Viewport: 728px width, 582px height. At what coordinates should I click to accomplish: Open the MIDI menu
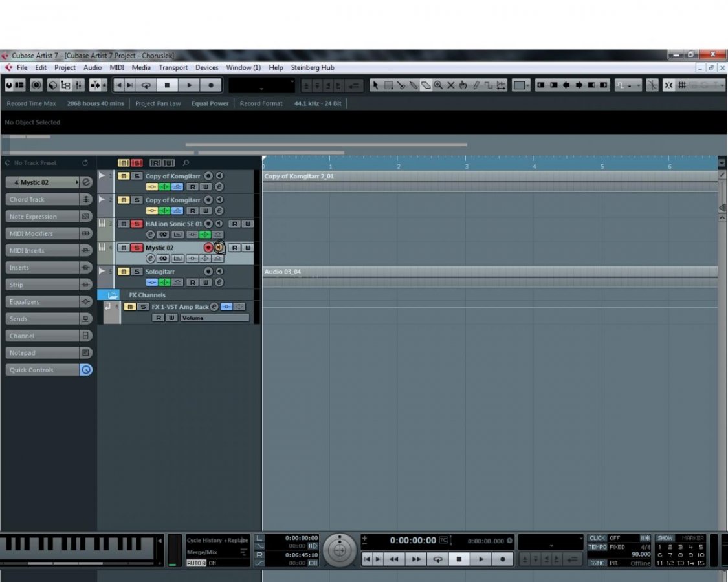(116, 68)
